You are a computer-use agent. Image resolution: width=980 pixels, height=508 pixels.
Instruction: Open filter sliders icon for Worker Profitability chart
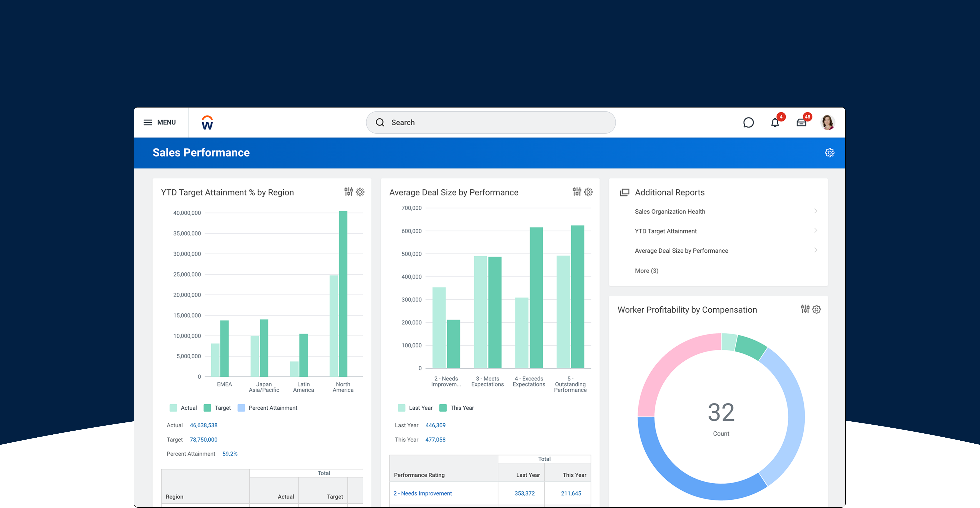click(805, 309)
